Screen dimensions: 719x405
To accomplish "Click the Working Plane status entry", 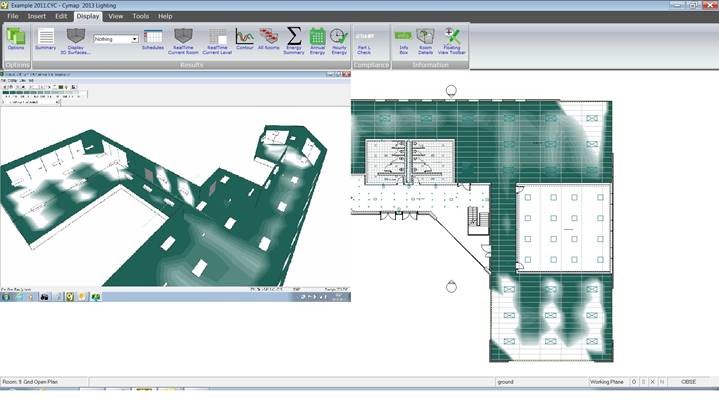I will pyautogui.click(x=607, y=382).
